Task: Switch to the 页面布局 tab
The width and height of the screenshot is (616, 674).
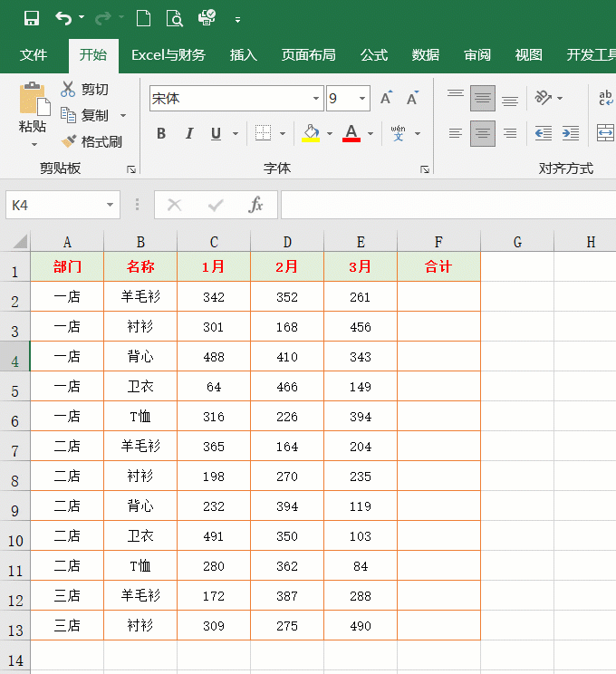Action: click(308, 55)
